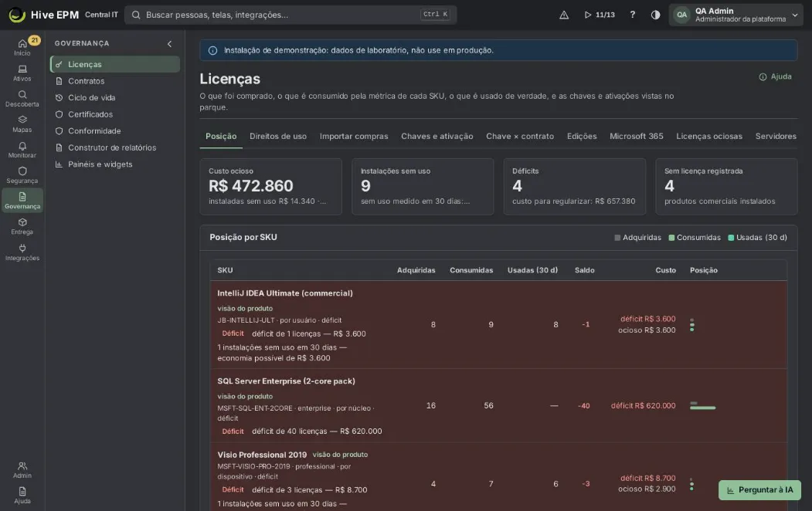
Task: Toggle Consumidas legend series
Action: tap(695, 238)
